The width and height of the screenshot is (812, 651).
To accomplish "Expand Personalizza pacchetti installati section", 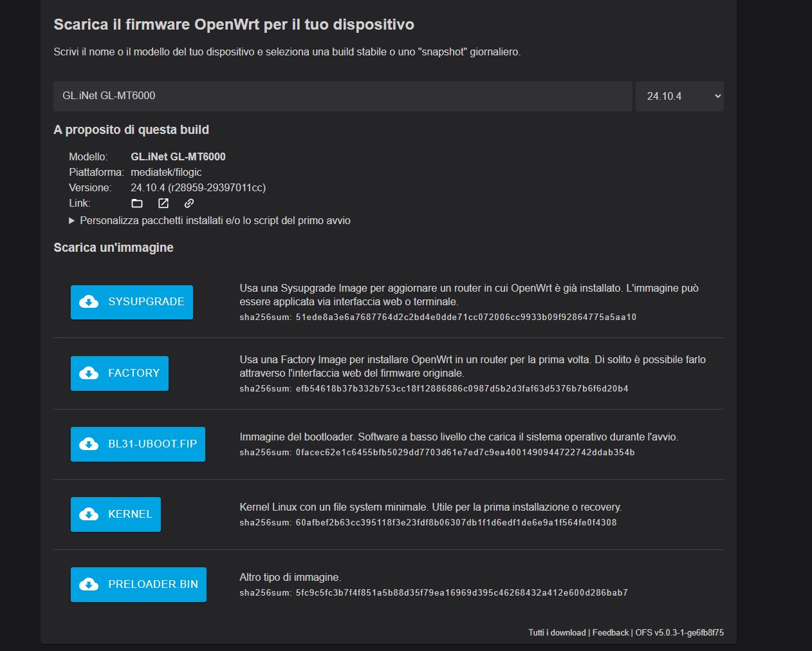I will pyautogui.click(x=210, y=220).
